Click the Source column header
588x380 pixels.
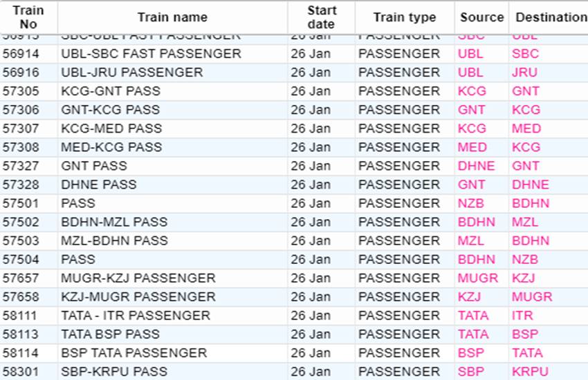coord(481,17)
